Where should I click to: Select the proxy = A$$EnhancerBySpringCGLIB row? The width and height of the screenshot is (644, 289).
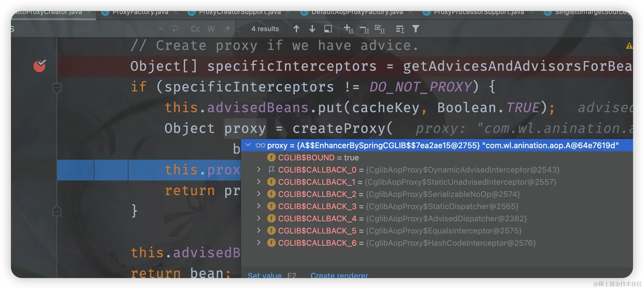click(437, 145)
